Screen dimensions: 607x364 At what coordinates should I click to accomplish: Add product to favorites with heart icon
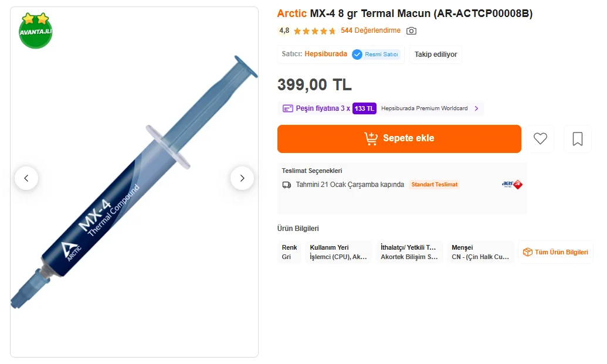(x=540, y=139)
